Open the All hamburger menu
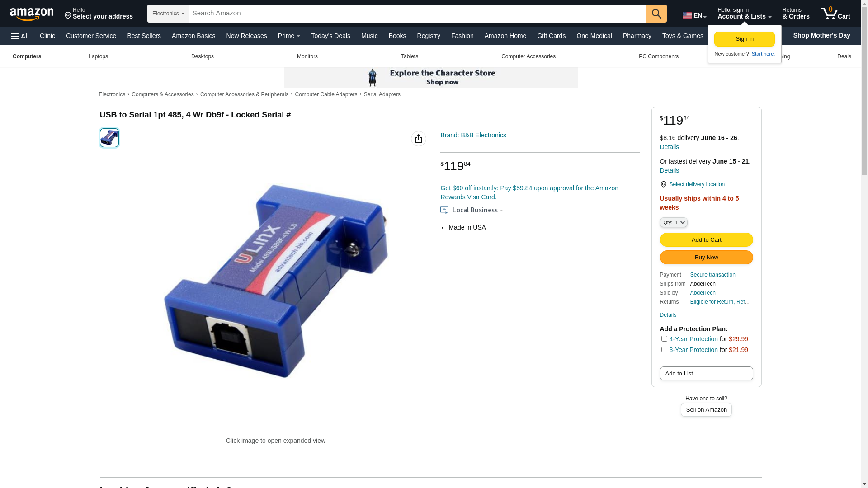 [x=20, y=36]
